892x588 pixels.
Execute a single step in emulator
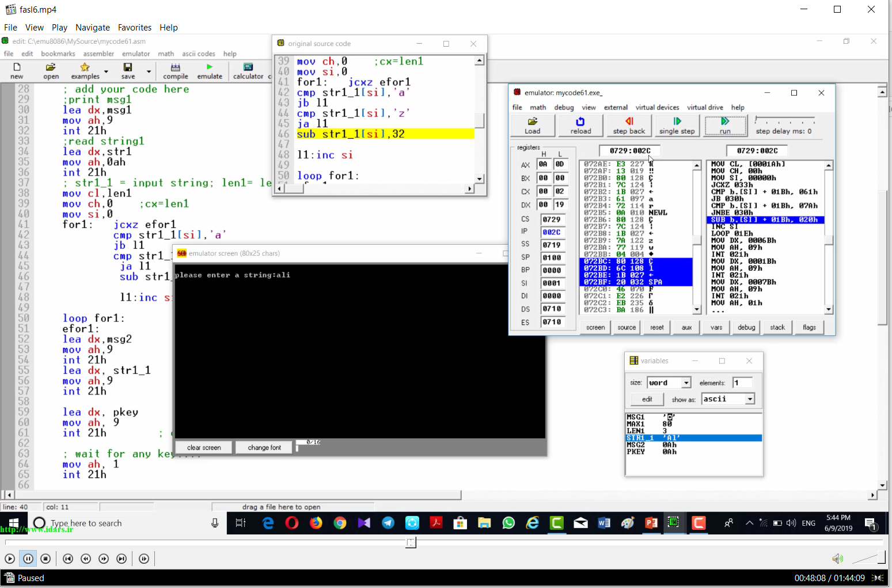click(x=677, y=126)
